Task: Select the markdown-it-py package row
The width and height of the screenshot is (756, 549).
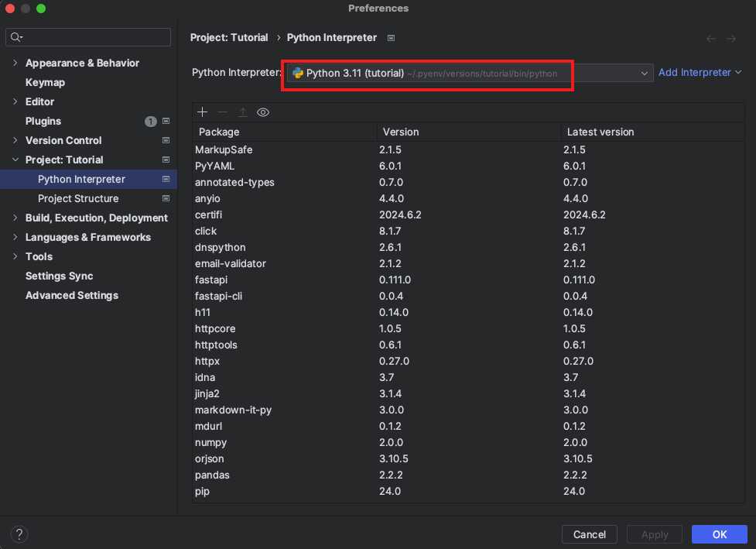Action: (x=469, y=410)
